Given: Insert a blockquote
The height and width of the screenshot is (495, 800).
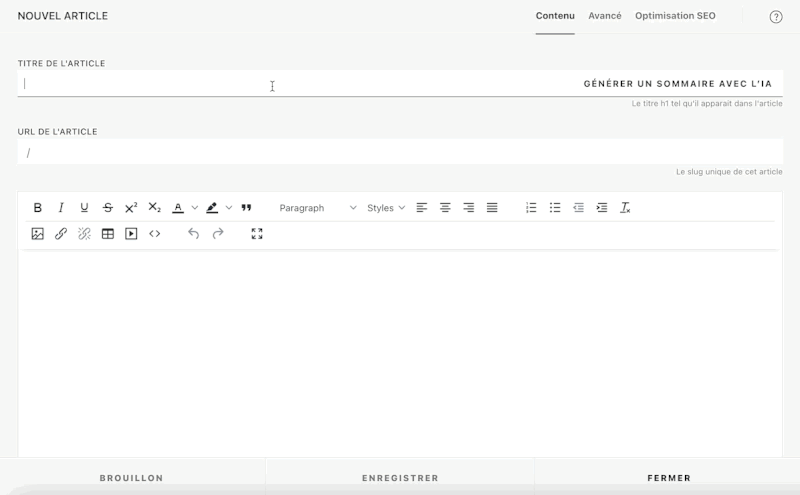Looking at the screenshot, I should click(246, 208).
